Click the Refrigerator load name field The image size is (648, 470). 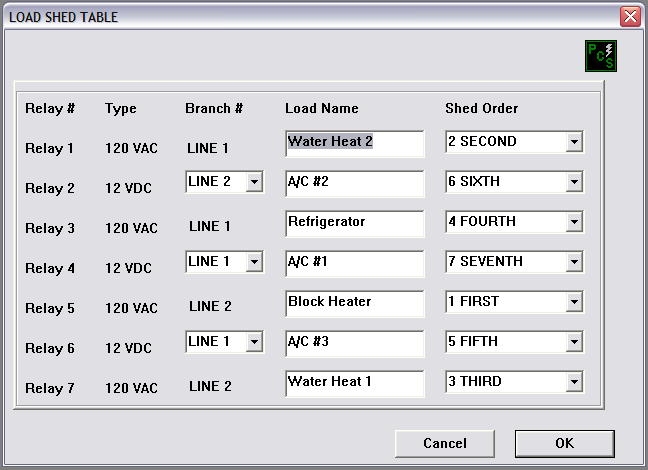pyautogui.click(x=355, y=224)
